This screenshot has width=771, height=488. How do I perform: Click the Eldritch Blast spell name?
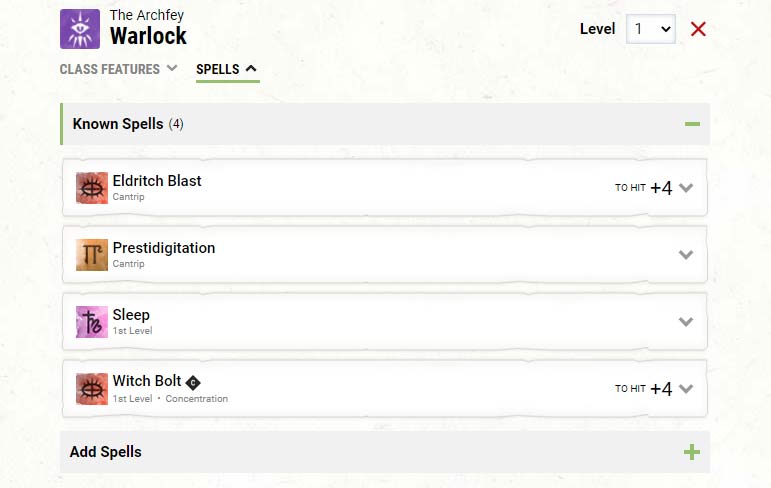[157, 181]
